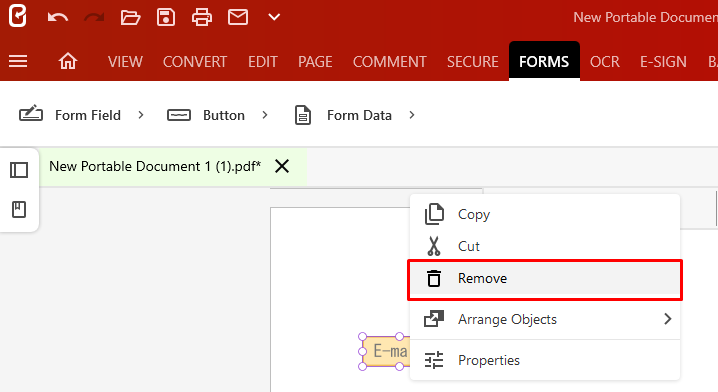Open the hamburger menu

(18, 61)
